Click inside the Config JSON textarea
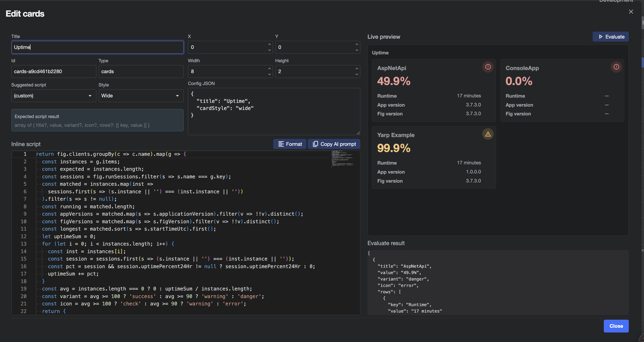Screen dimensions: 644x342 click(274, 111)
